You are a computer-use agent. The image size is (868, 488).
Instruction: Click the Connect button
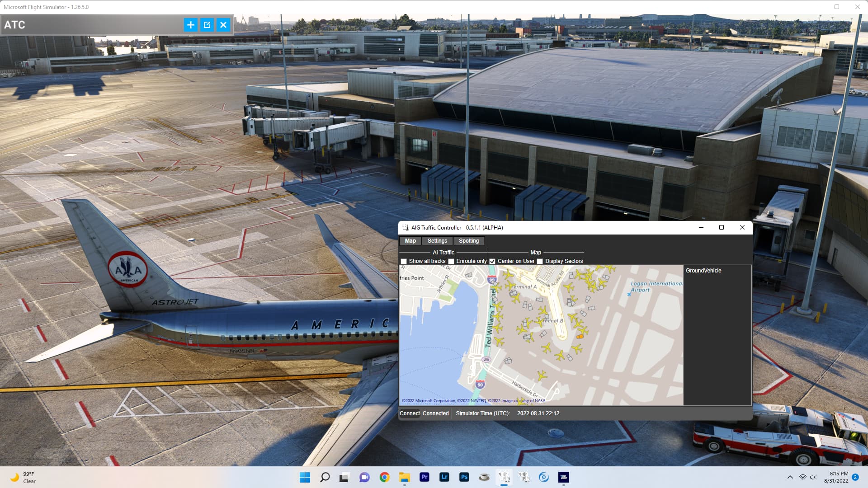(x=410, y=413)
